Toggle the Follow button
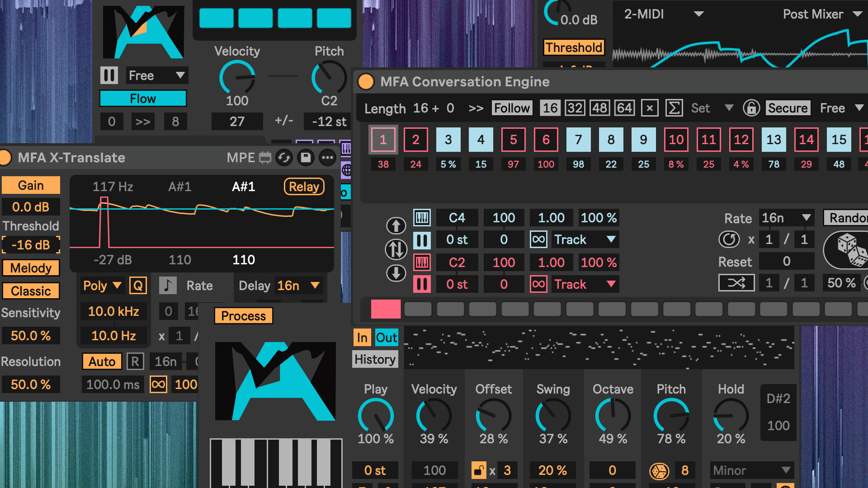The image size is (868, 488). (512, 108)
